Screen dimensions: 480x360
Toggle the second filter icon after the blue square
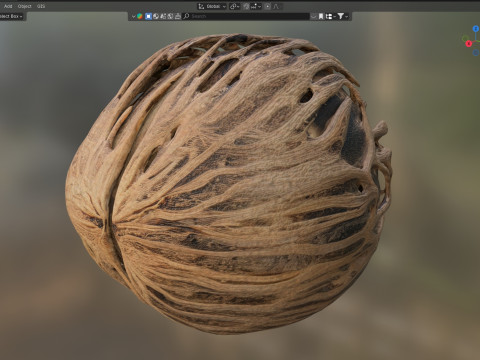(x=156, y=16)
